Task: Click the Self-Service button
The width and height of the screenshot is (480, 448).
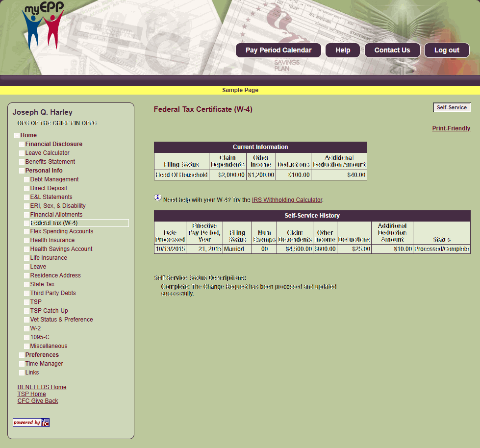Action: pyautogui.click(x=451, y=107)
